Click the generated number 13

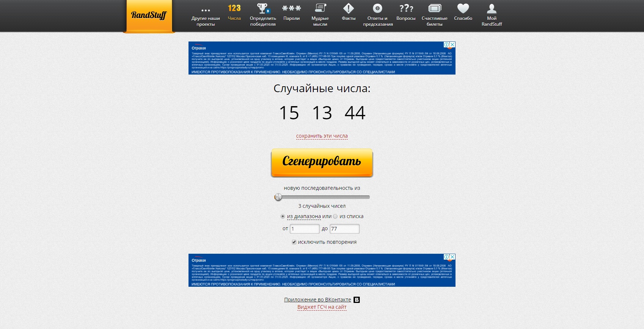click(322, 113)
